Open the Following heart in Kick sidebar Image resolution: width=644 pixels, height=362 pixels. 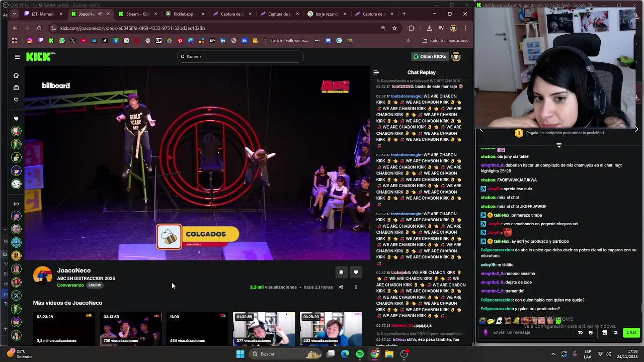pos(16,100)
